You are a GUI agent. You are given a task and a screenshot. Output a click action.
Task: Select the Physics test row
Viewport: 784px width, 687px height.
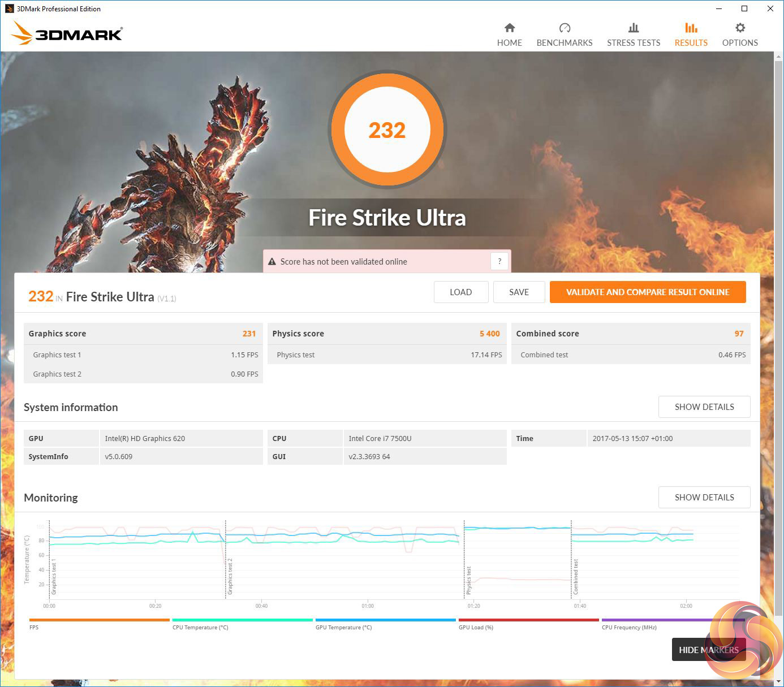tap(387, 355)
